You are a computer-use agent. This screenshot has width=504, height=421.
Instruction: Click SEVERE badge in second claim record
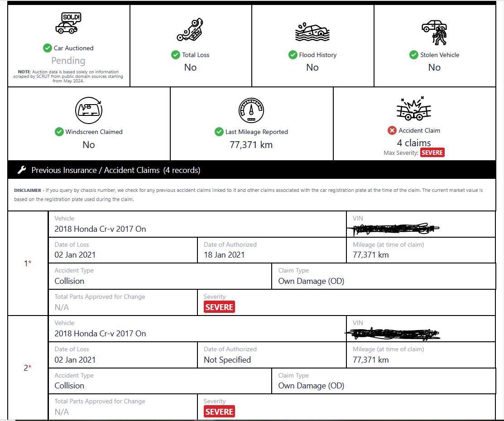tap(219, 411)
